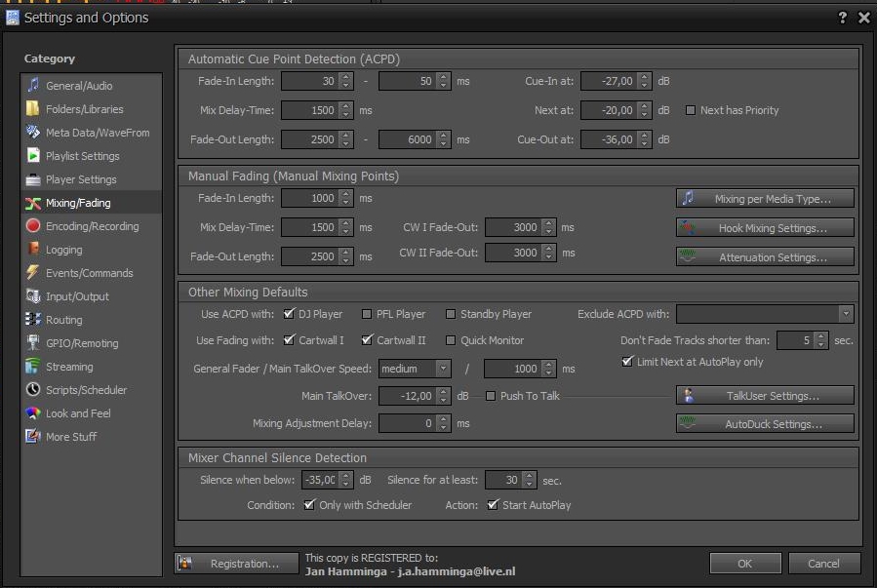Screen dimensions: 877x588
Task: Uncheck DJ Player for ACPD
Action: 289,314
